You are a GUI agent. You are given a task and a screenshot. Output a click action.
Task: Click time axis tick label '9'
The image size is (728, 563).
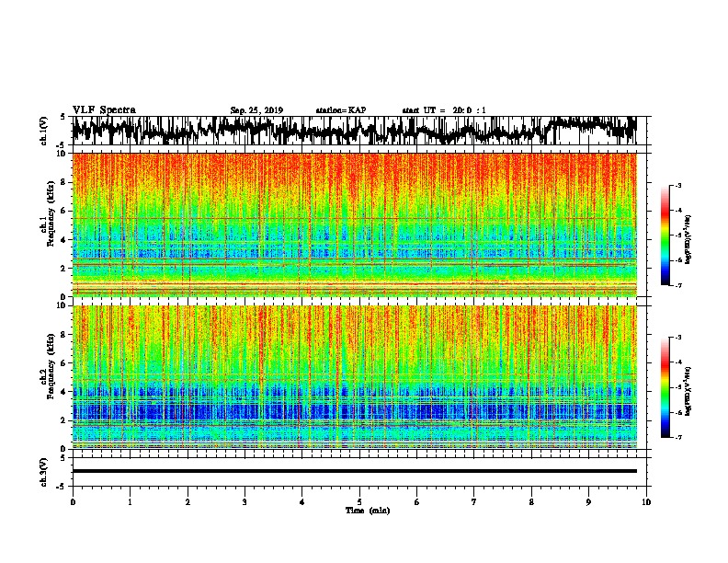pos(588,502)
